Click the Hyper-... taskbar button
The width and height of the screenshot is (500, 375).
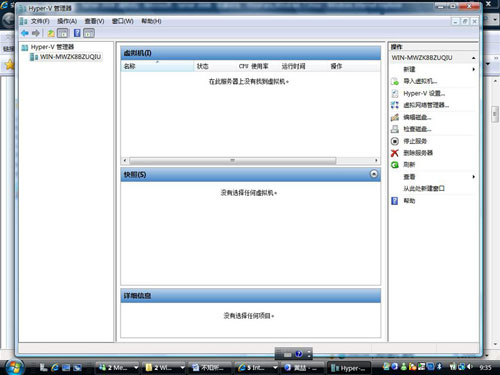349,368
